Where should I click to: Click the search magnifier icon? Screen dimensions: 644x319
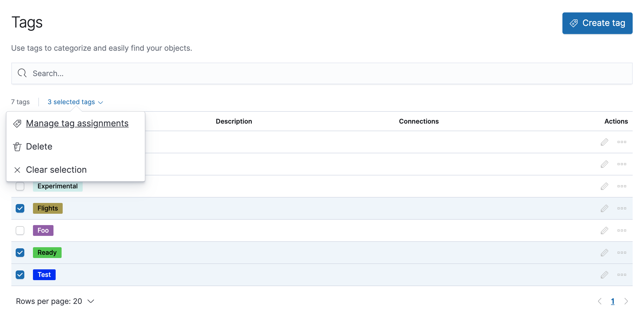tap(22, 73)
